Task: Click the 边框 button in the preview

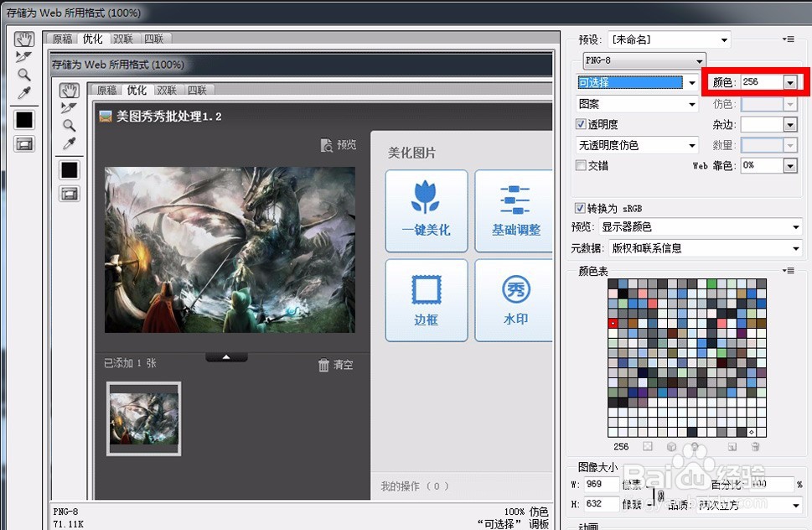Action: tap(427, 300)
